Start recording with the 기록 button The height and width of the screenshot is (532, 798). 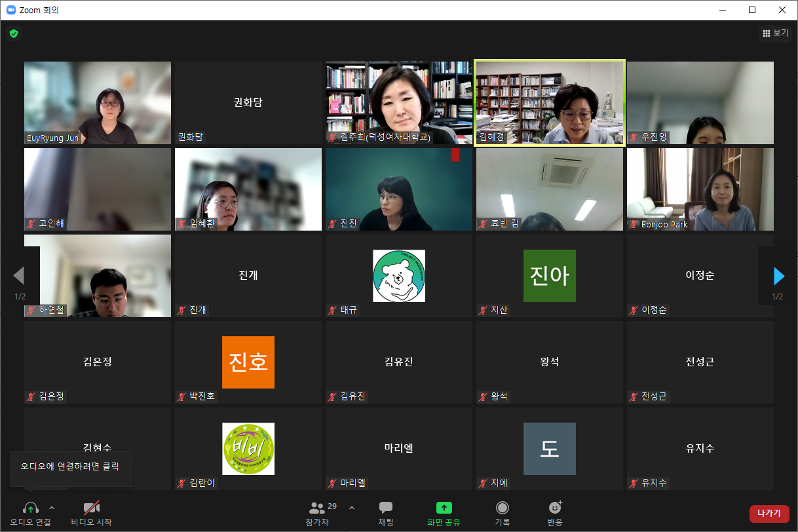(503, 513)
